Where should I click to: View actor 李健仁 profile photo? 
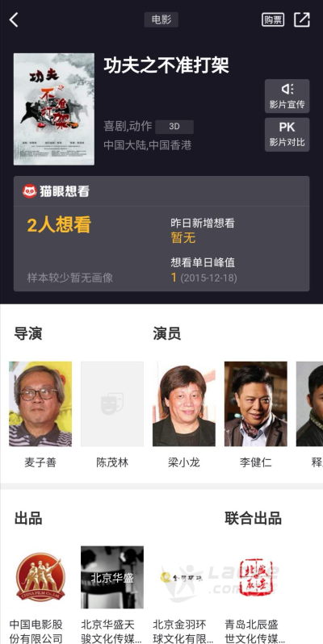point(256,404)
